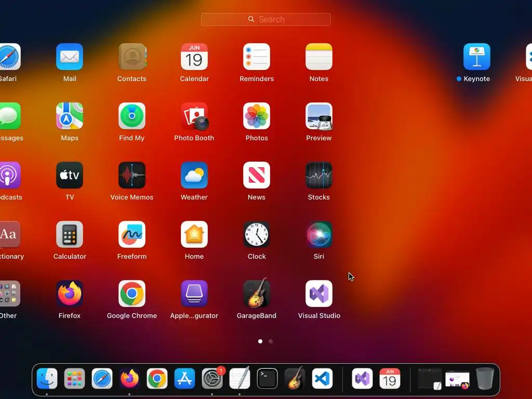Open Visual Studio Code from the Dock
Viewport: 532px width, 399px height.
322,378
